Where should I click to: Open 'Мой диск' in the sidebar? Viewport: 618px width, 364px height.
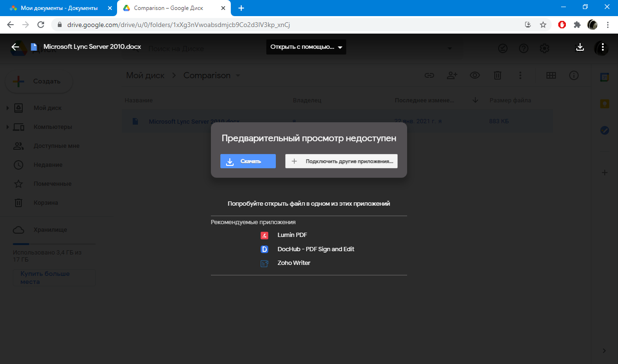47,108
